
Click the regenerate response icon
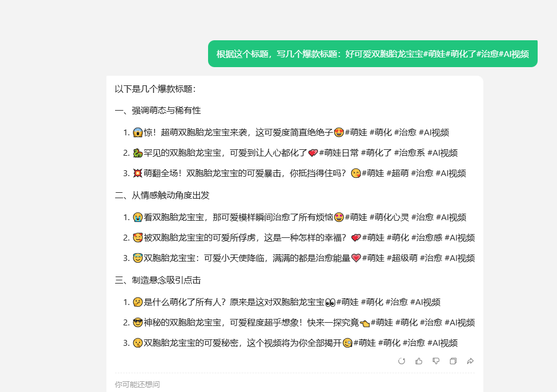tap(402, 361)
